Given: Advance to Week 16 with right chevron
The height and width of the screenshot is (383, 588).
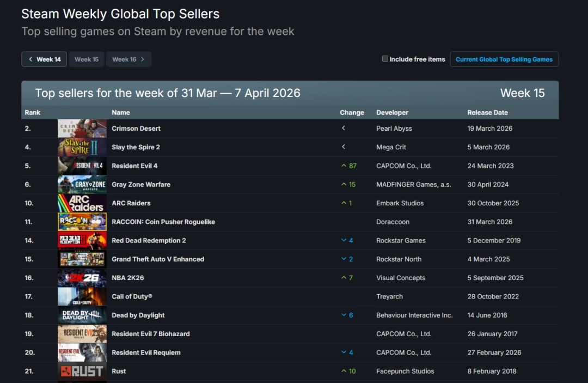Looking at the screenshot, I should click(x=128, y=59).
